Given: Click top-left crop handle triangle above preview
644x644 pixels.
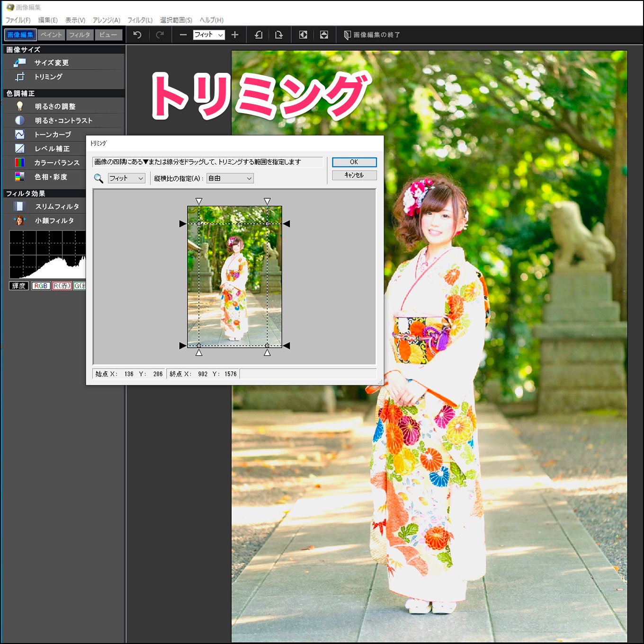Looking at the screenshot, I should pyautogui.click(x=199, y=201).
